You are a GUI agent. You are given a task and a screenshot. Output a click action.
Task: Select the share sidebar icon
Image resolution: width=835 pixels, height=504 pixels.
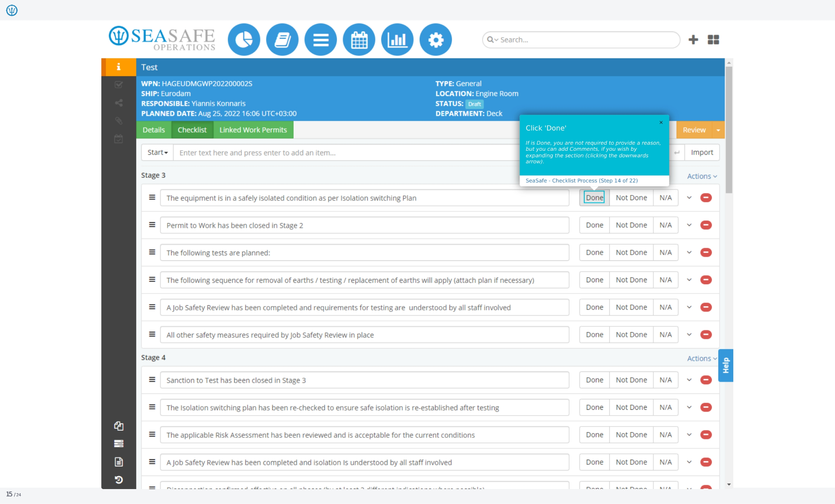coord(119,103)
